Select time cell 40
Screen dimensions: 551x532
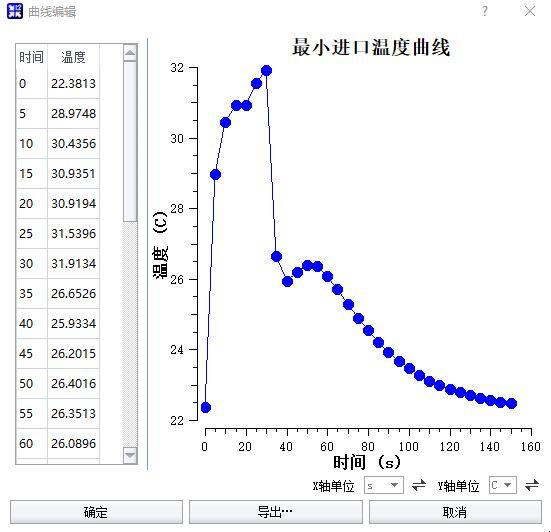point(31,323)
